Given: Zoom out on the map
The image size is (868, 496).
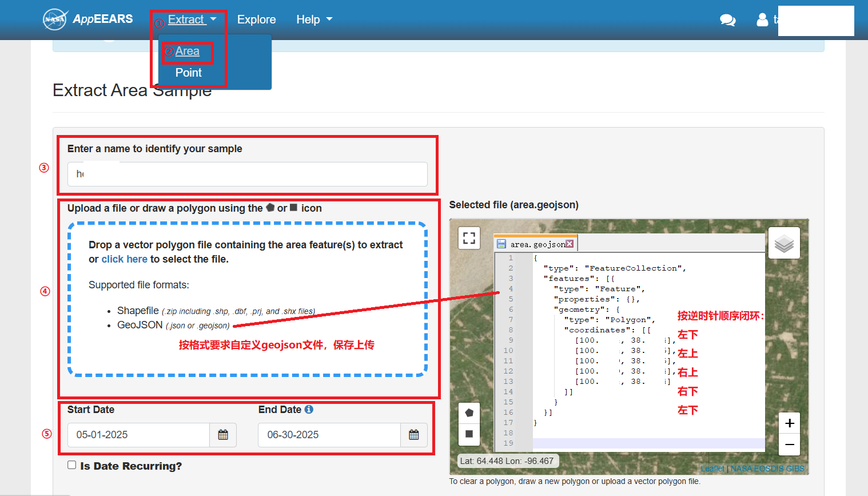Looking at the screenshot, I should (x=790, y=445).
